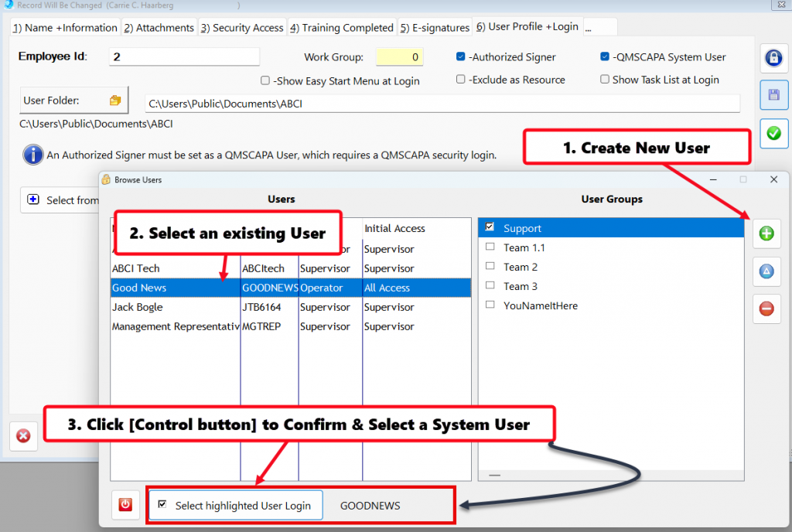Click the Employee Id input field
This screenshot has width=792, height=532.
(x=184, y=56)
